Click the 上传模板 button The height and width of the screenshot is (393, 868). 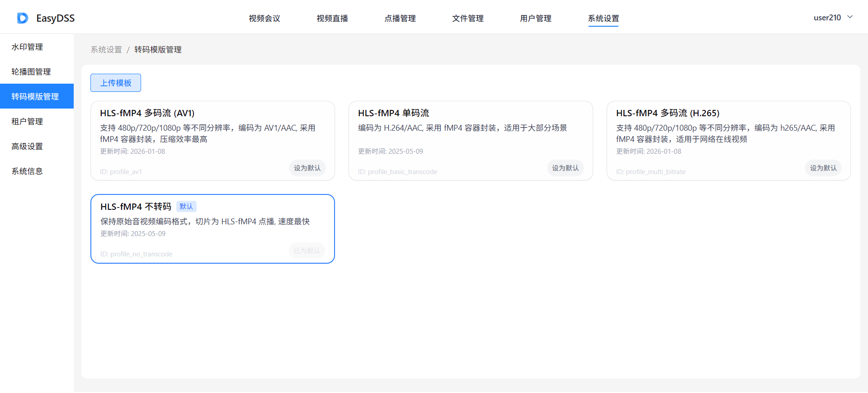(116, 83)
